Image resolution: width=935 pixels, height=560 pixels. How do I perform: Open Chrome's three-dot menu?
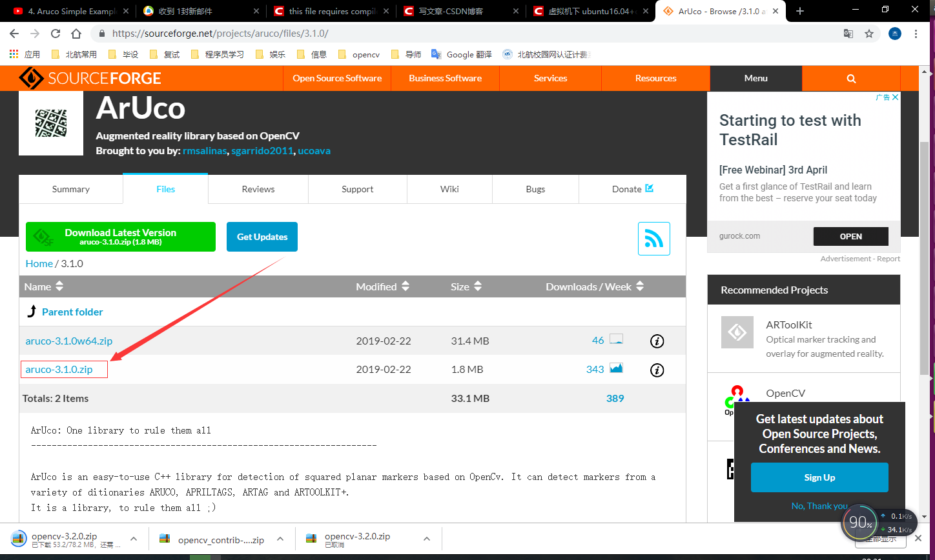pos(917,33)
